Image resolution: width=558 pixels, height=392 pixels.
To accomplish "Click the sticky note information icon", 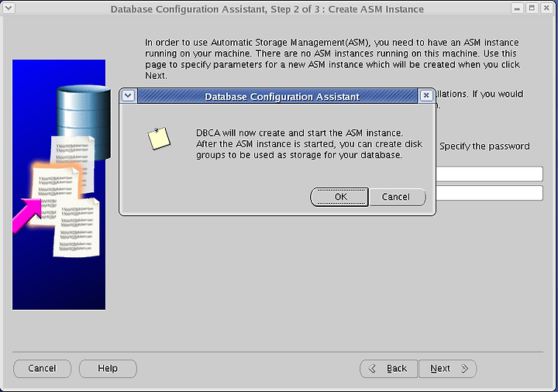I will tap(159, 139).
